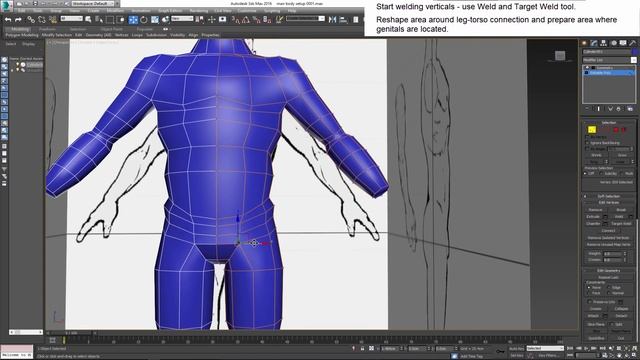Toggle the rectangular selection region icon
Image resolution: width=640 pixels, height=360 pixels.
point(110,19)
